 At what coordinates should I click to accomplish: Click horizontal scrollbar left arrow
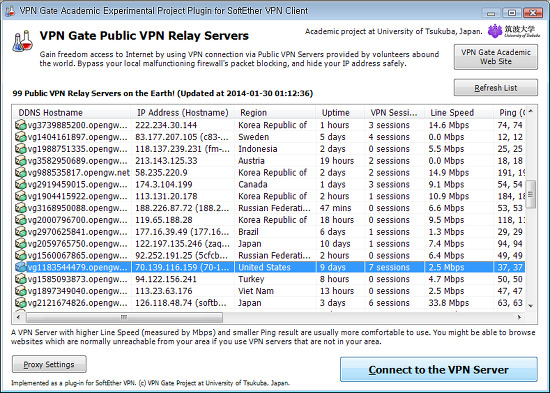(19, 317)
